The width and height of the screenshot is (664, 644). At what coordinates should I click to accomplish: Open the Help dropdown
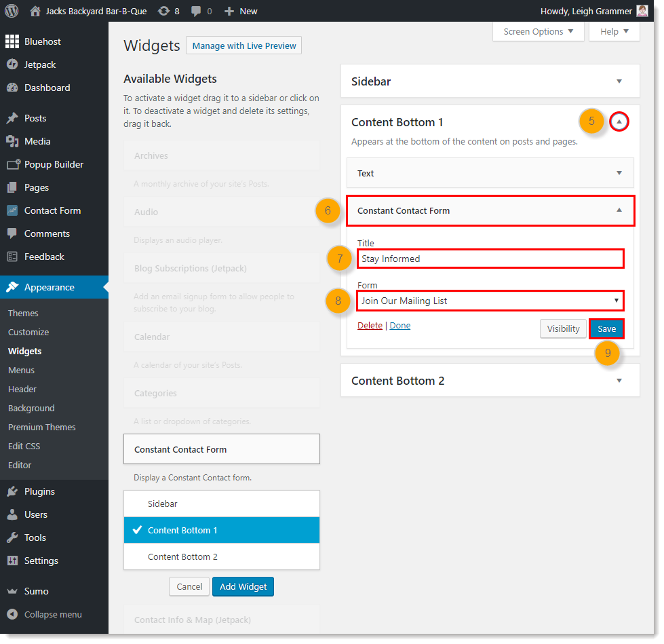point(614,31)
